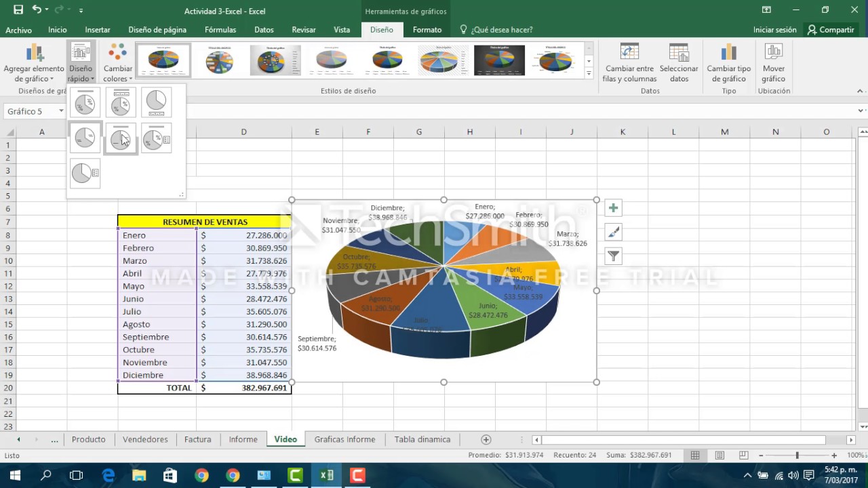Screen dimensions: 868x488
Task: Switch to the Fórmulas tab
Action: [x=220, y=30]
